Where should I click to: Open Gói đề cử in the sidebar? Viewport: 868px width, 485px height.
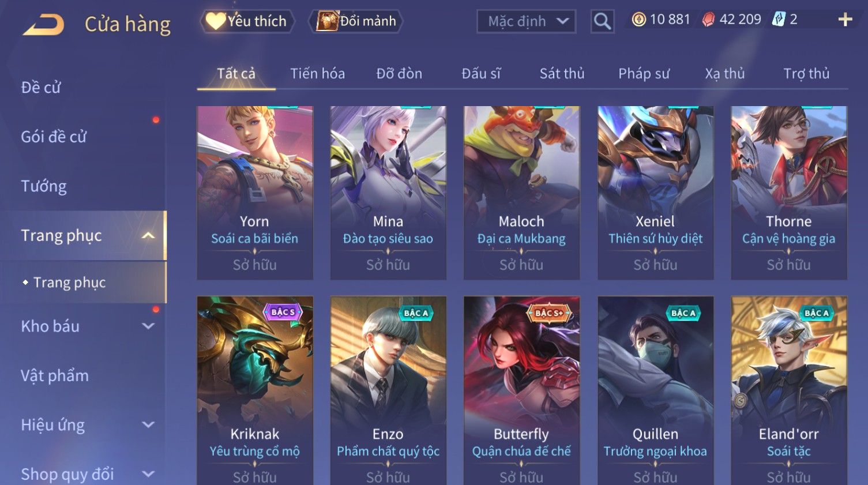54,137
